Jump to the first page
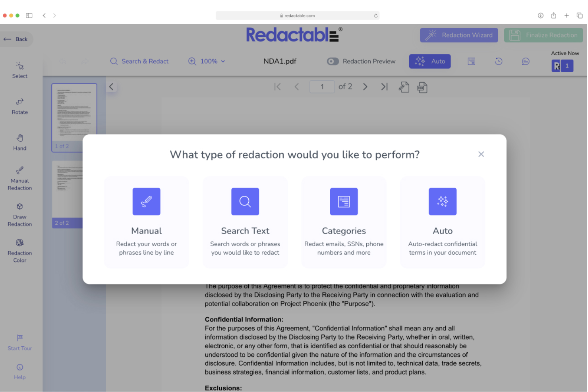588x392 pixels. point(277,87)
